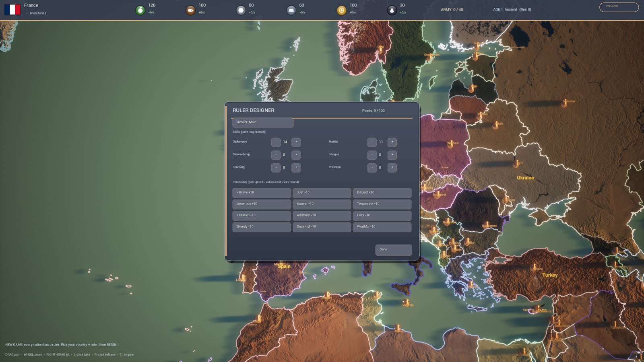
Task: Click the grey ingot resource icon showing 60
Action: (291, 10)
